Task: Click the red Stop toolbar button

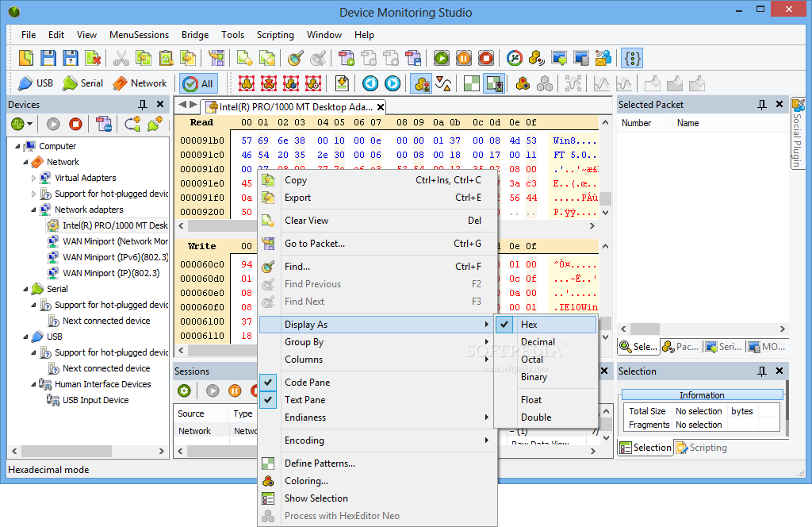Action: [486, 58]
